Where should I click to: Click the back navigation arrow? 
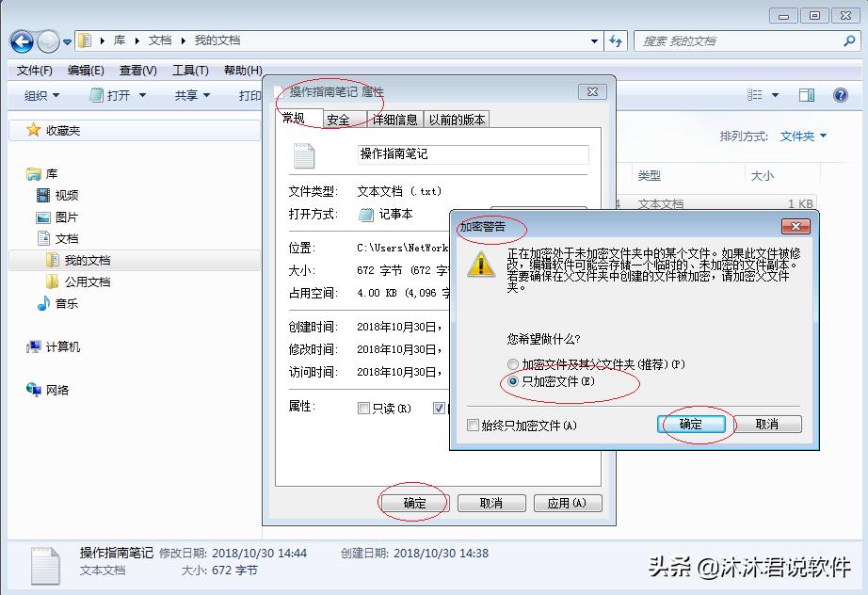(20, 41)
